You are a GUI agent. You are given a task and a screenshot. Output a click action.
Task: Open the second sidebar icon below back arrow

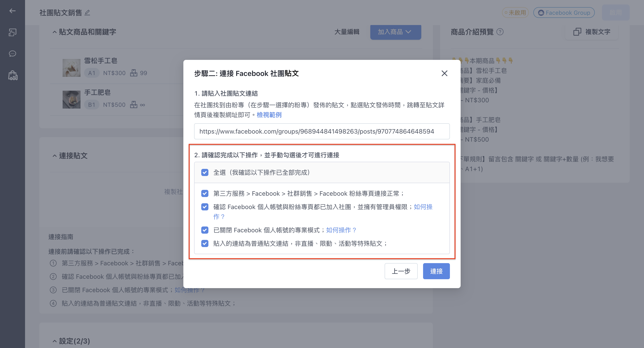coord(12,32)
